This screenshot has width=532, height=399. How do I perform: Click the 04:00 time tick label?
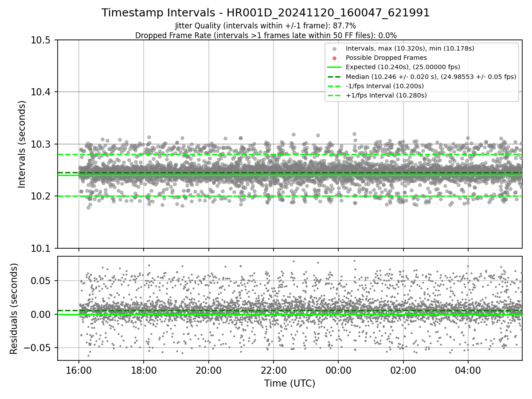pos(468,370)
